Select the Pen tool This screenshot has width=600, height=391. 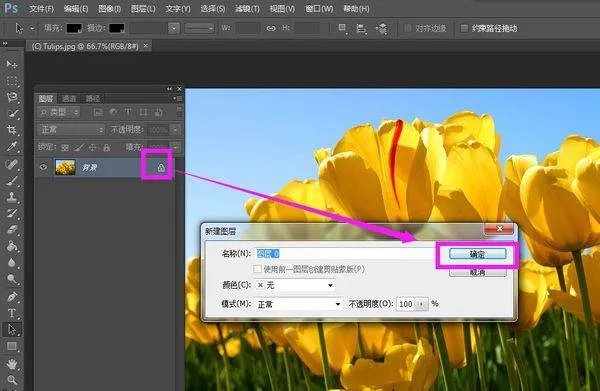pyautogui.click(x=12, y=297)
